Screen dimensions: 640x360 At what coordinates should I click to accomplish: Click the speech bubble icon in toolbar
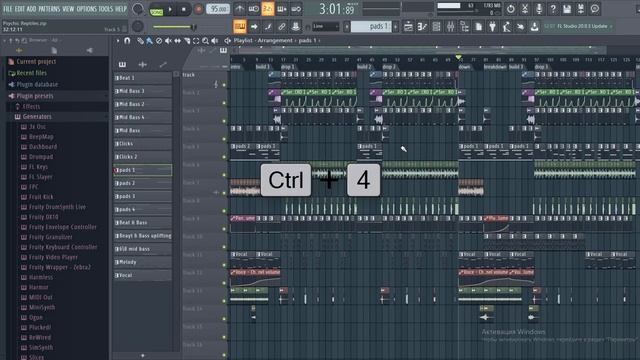pos(595,9)
